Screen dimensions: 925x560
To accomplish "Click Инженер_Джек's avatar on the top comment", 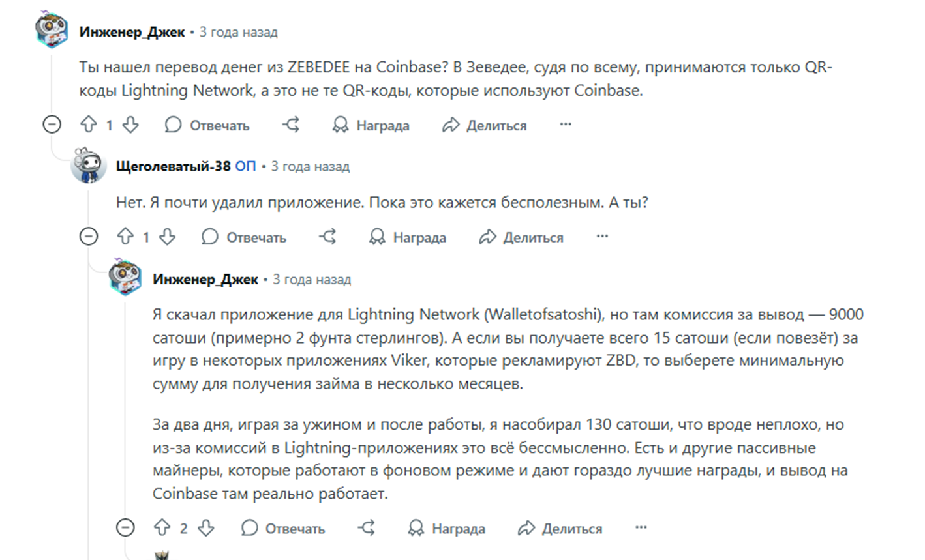I will click(52, 30).
